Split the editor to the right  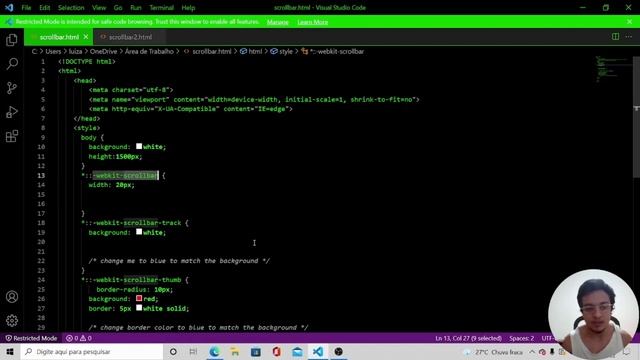click(615, 37)
